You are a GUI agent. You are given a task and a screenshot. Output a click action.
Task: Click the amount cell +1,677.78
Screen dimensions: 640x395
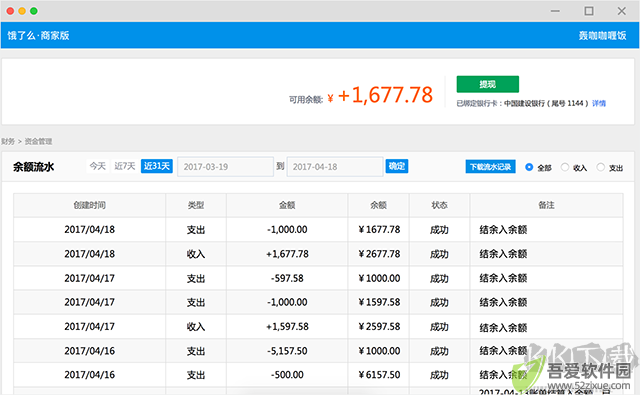[x=287, y=254]
